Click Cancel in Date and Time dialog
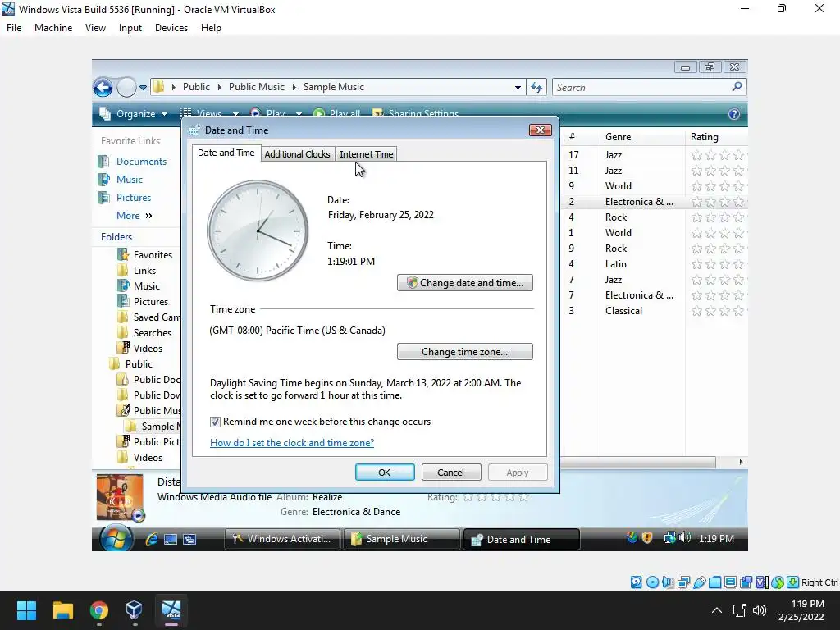The image size is (840, 630). (x=451, y=472)
